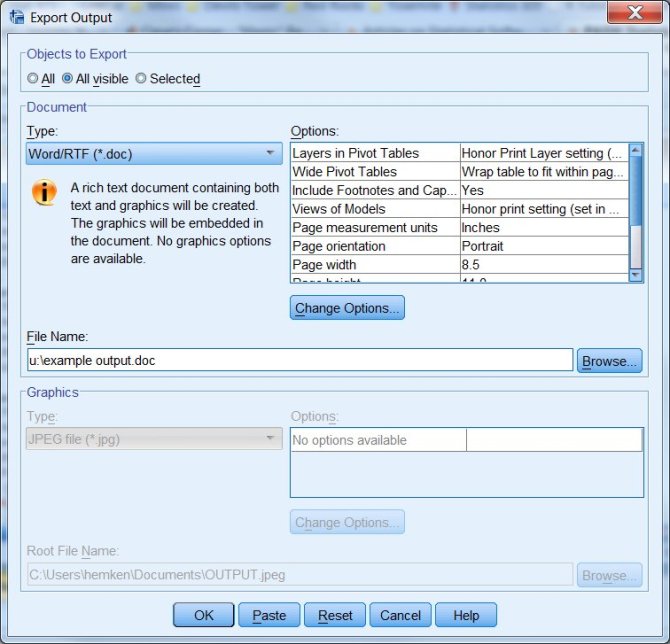Click the Paste button
The width and height of the screenshot is (670, 644).
point(269,615)
